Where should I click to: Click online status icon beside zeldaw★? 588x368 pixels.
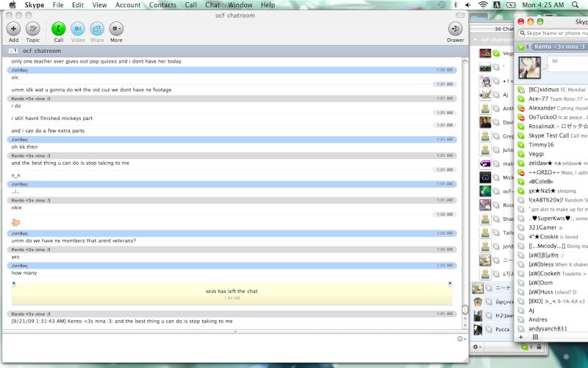coord(521,163)
